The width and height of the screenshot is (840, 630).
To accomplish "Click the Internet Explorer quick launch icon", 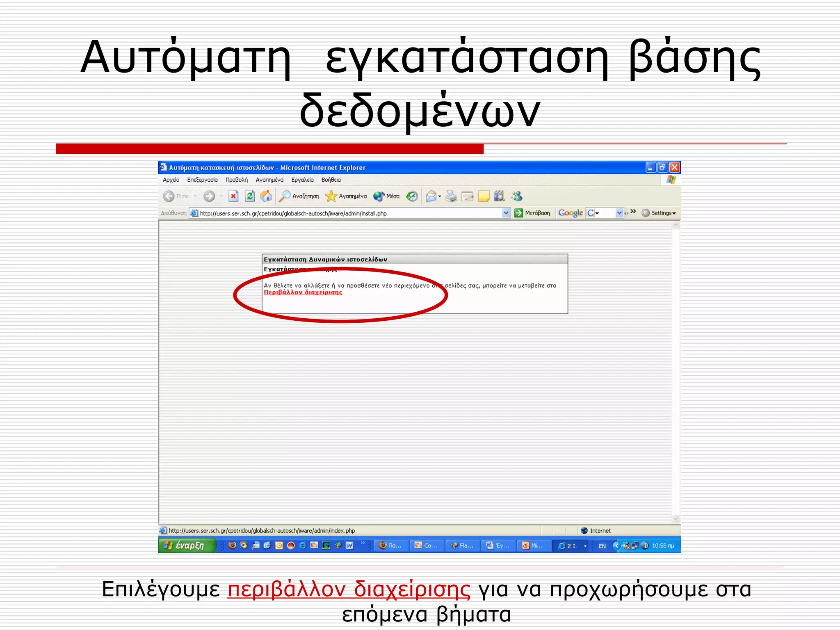I will click(303, 546).
